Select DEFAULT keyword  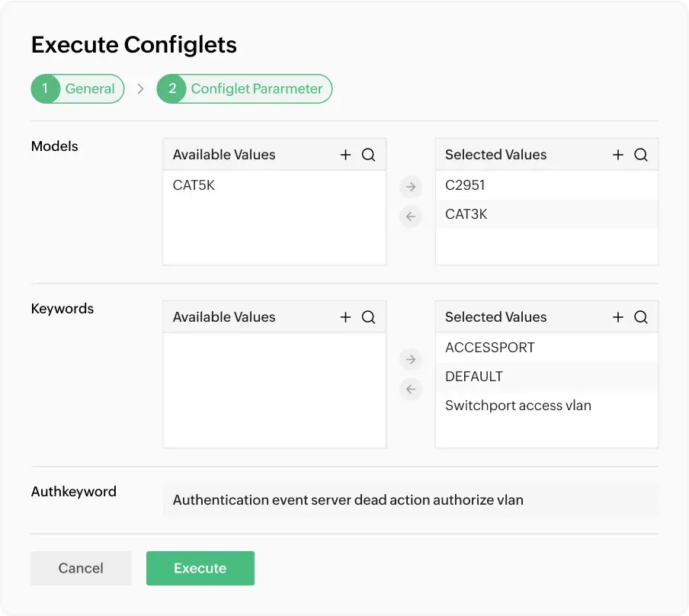(x=546, y=377)
